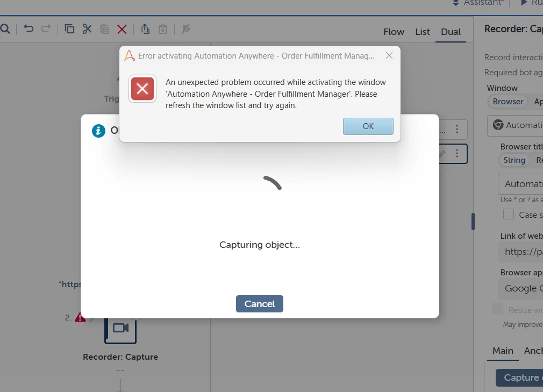Paste from shared clipboard icon
Viewport: 543px width, 392px height.
163,28
